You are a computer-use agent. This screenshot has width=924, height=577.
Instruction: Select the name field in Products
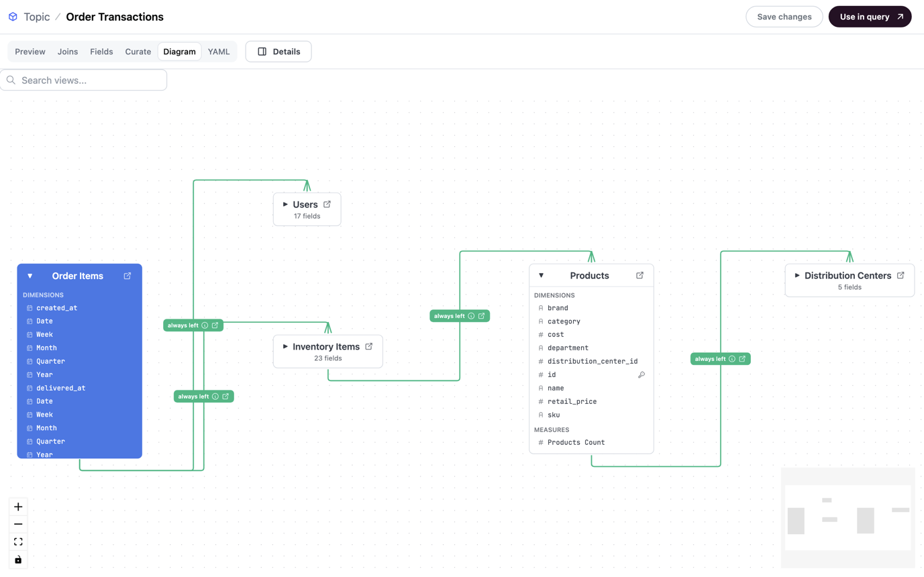tap(591, 388)
